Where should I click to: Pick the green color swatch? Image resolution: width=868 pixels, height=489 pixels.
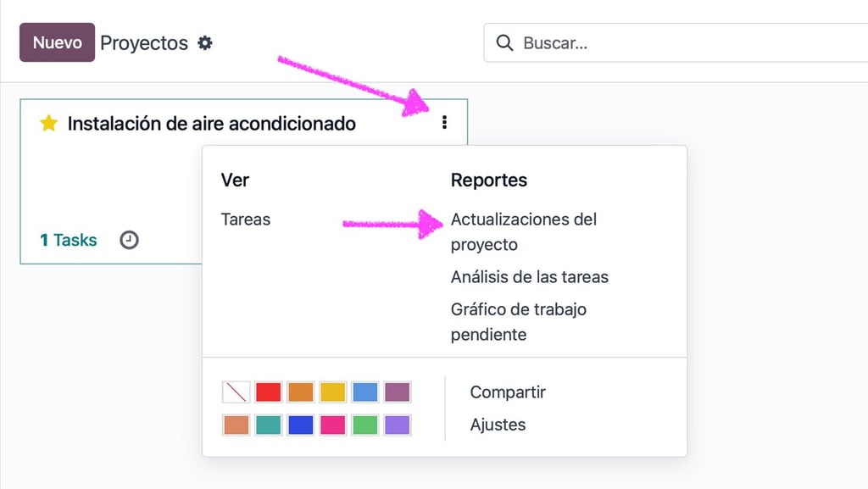[364, 425]
